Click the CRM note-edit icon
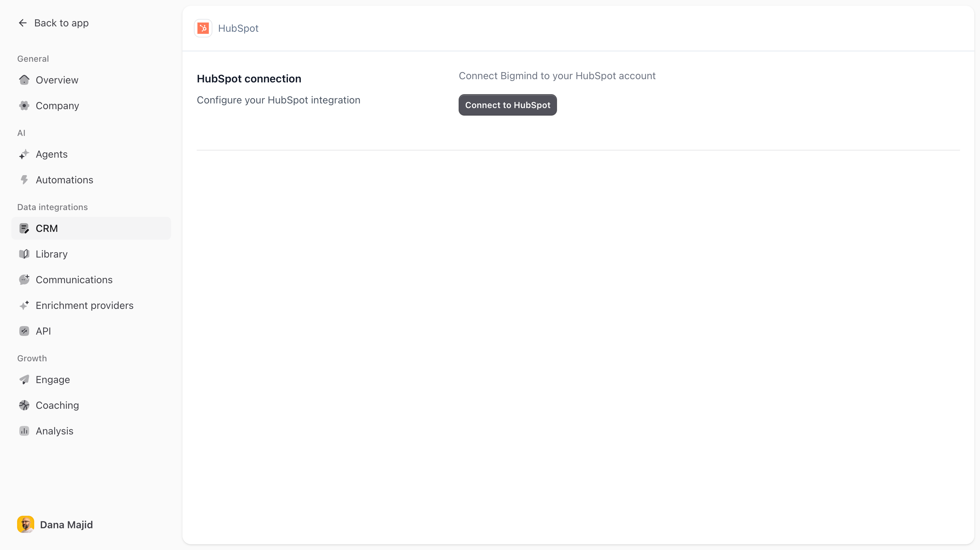This screenshot has height=550, width=980. coord(24,228)
